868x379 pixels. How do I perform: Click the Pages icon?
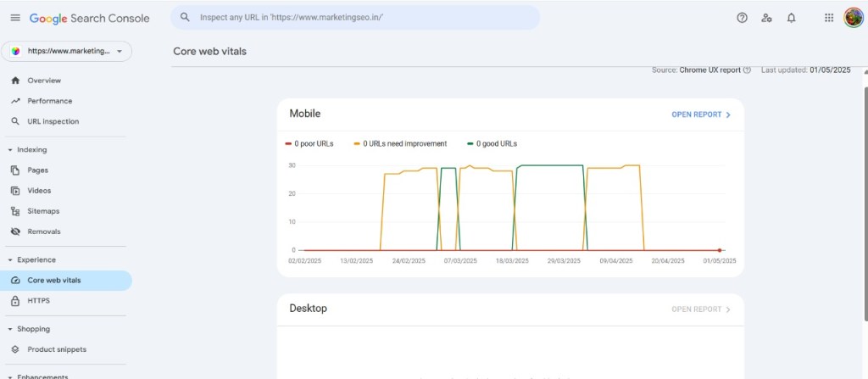pyautogui.click(x=15, y=170)
